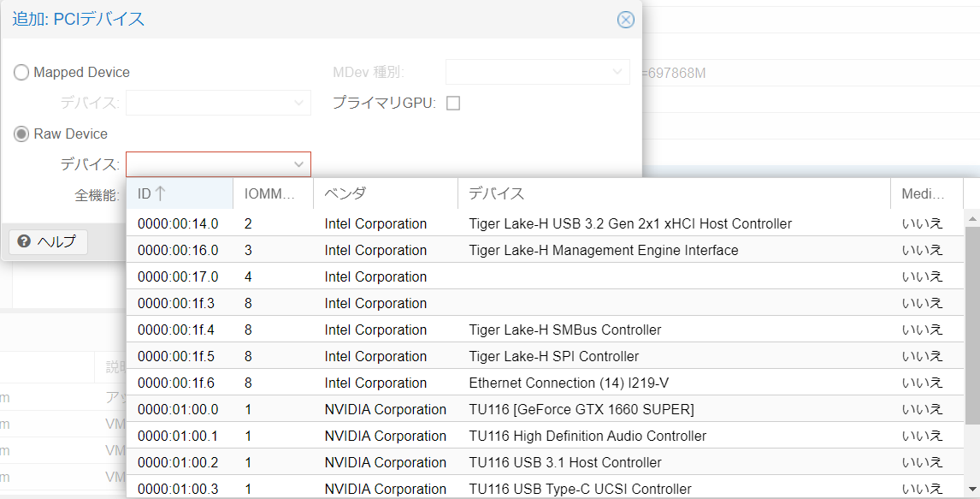Viewport: 980px width, 499px height.
Task: Select Tiger Lake-H SMBus Controller entry
Action: coord(564,330)
